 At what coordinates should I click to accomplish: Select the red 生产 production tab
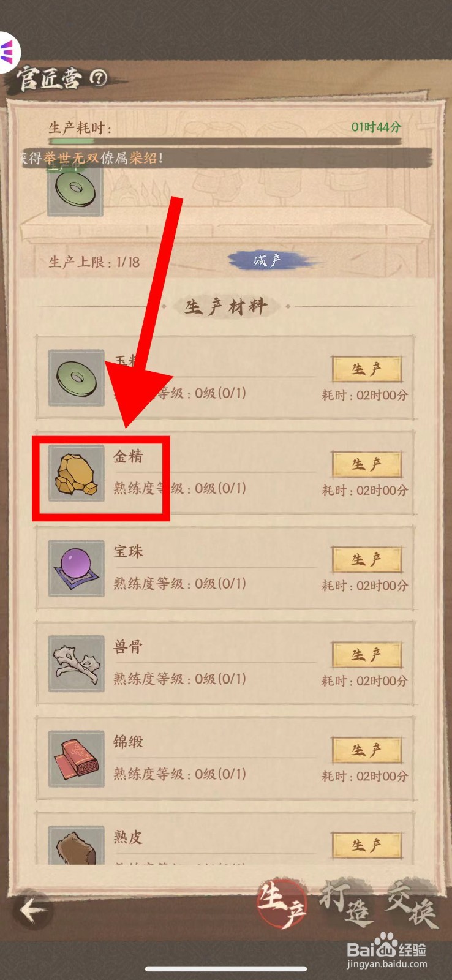[x=282, y=905]
